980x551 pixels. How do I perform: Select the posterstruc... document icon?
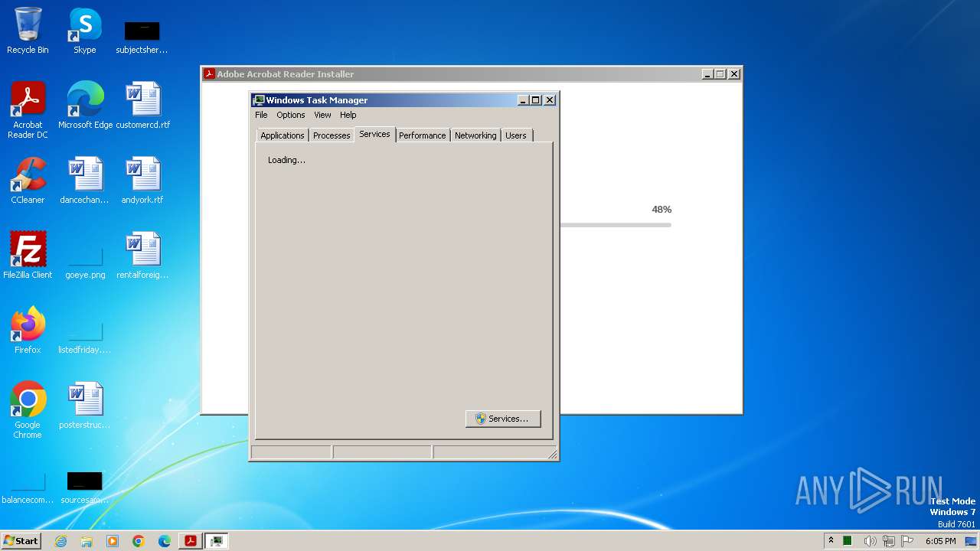(85, 406)
